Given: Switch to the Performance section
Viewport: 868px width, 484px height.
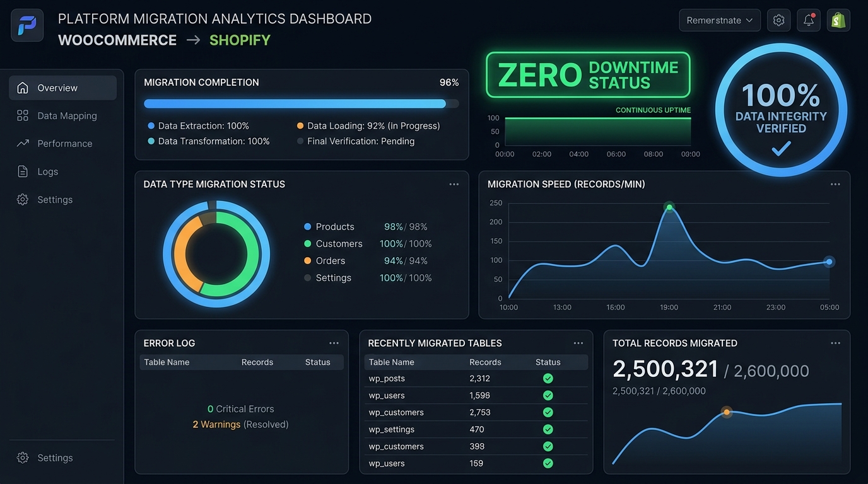Looking at the screenshot, I should pyautogui.click(x=63, y=144).
